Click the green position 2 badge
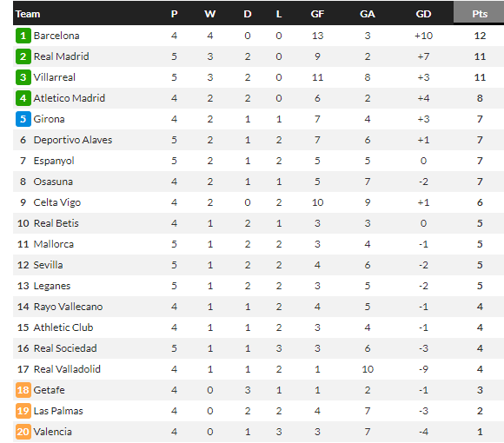This screenshot has height=443, width=504. (x=23, y=56)
